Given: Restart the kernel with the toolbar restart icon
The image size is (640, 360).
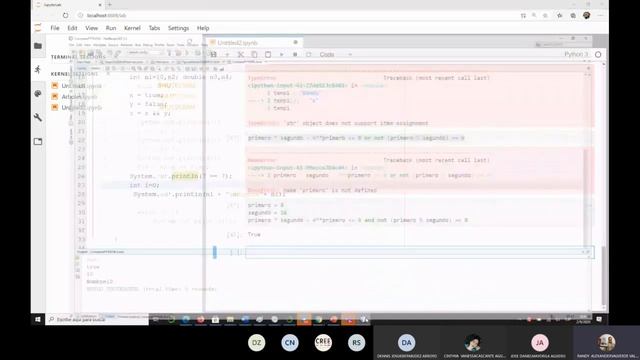Looking at the screenshot, I should [x=309, y=54].
